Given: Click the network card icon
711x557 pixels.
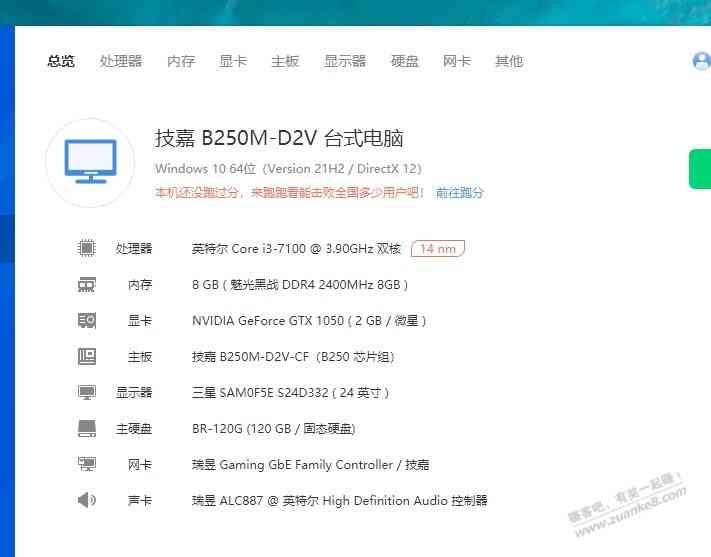Looking at the screenshot, I should click(x=87, y=464).
